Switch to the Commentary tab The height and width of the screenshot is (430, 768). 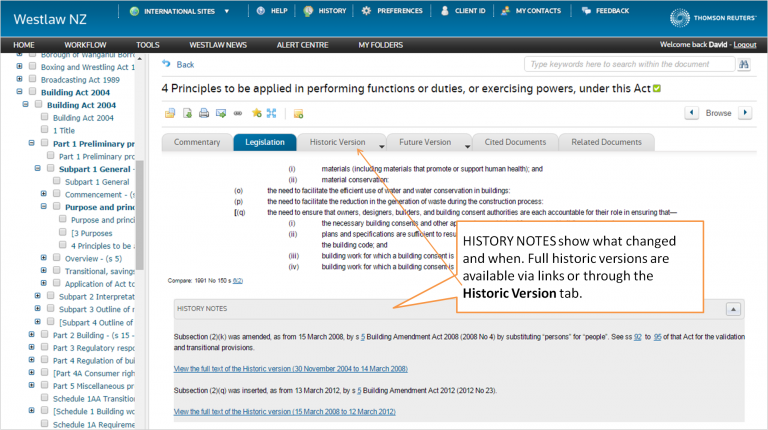[197, 142]
